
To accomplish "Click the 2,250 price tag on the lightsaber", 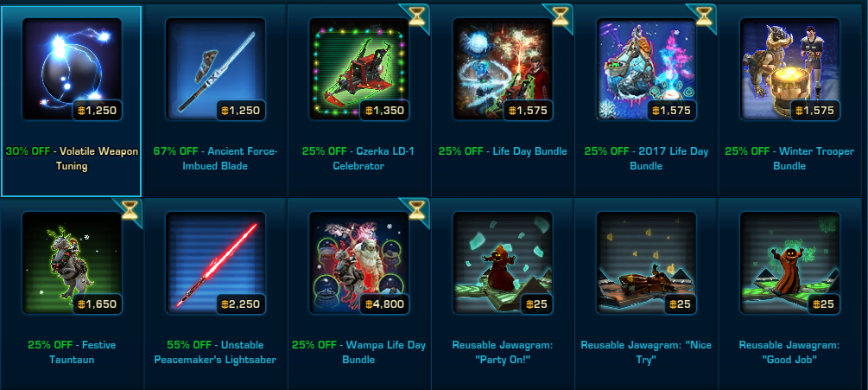I will coord(241,304).
